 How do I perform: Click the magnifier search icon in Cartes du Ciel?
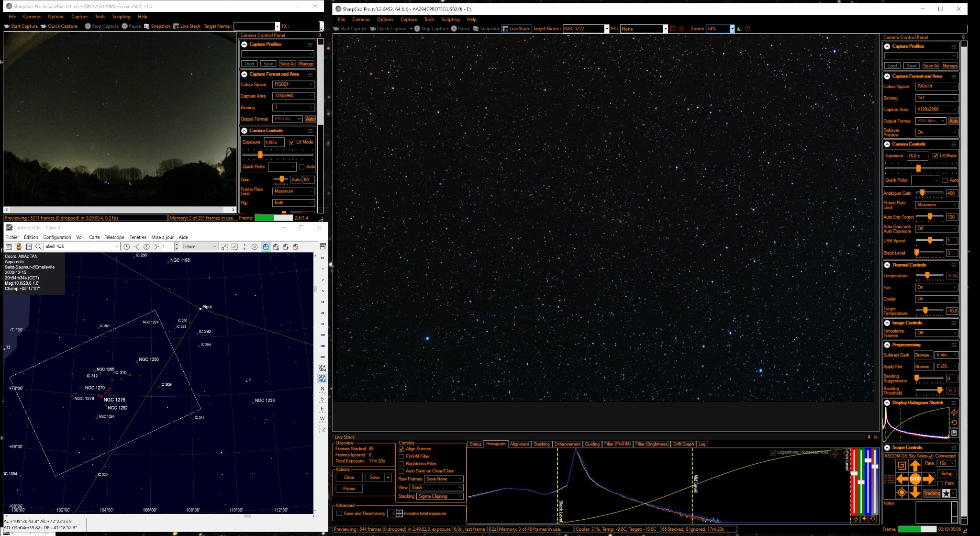click(38, 246)
